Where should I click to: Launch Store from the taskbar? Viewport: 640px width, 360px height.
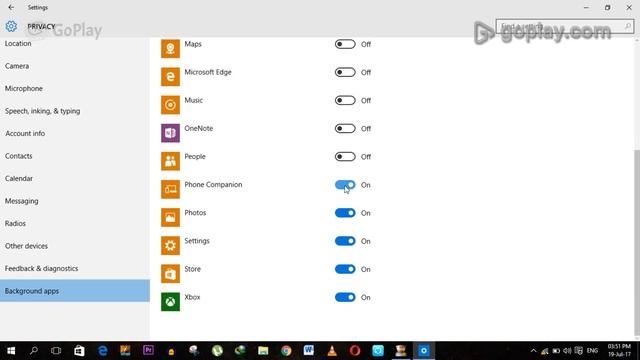(x=79, y=351)
